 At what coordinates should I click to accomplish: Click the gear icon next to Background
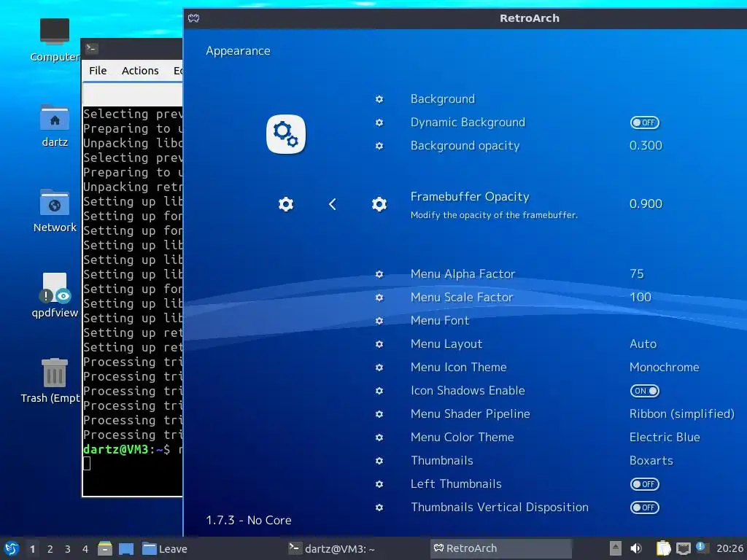(379, 99)
